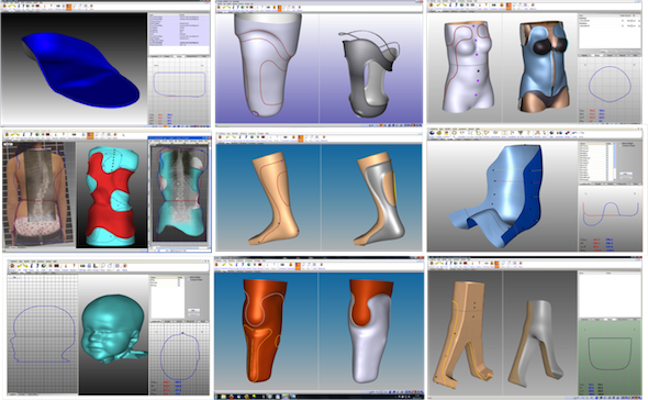
Task: Click the orange highlighted toolbar icon in ankle orthosis window
Action: 301,138
